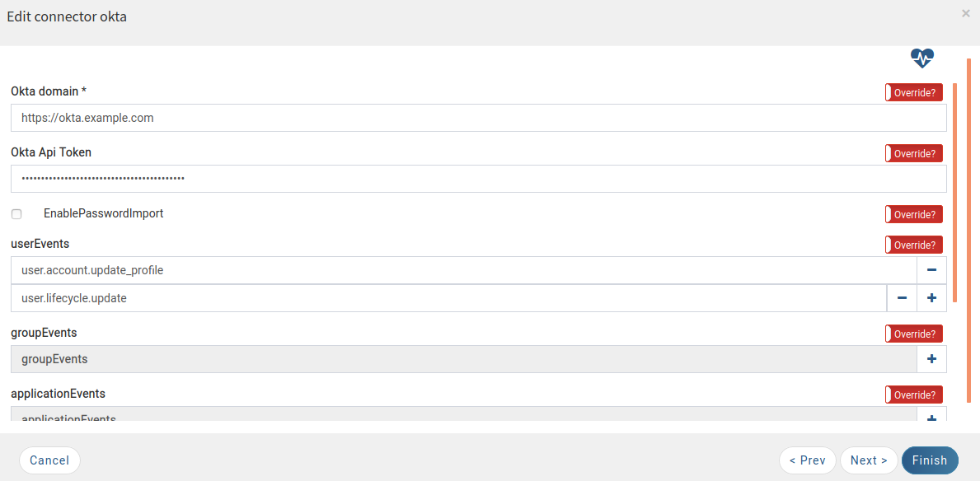Click the Okta Api Token password field
This screenshot has height=481, width=980.
tap(479, 179)
